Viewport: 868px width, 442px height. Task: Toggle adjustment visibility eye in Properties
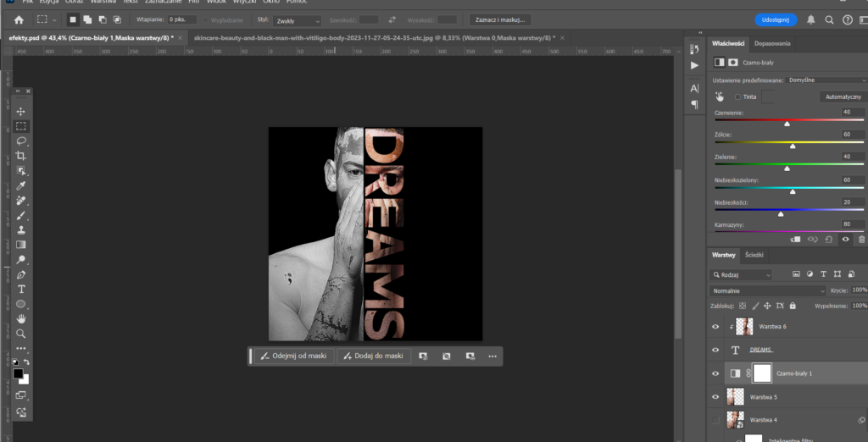[845, 240]
